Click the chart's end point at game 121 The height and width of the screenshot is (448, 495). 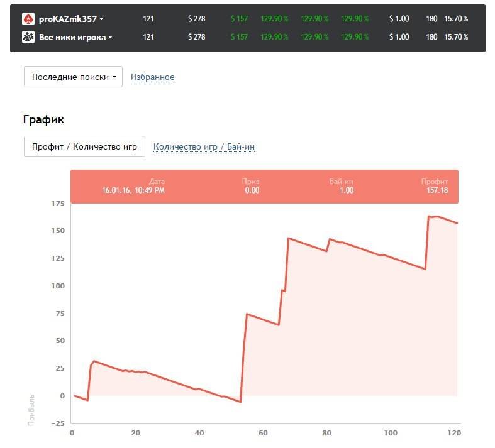click(457, 223)
